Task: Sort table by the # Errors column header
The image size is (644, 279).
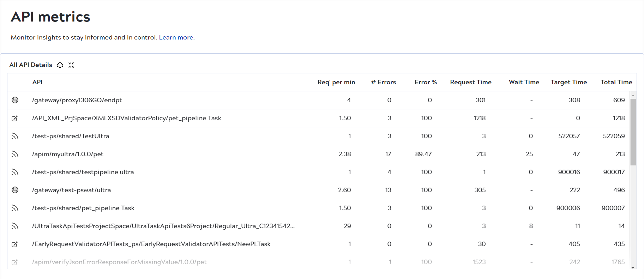Action: (383, 82)
